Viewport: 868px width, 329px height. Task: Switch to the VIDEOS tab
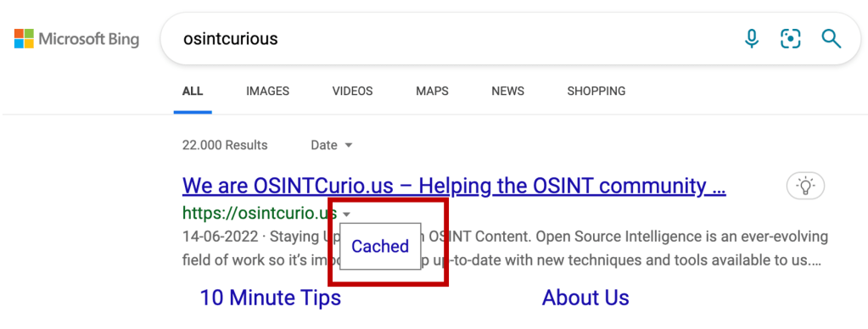353,92
